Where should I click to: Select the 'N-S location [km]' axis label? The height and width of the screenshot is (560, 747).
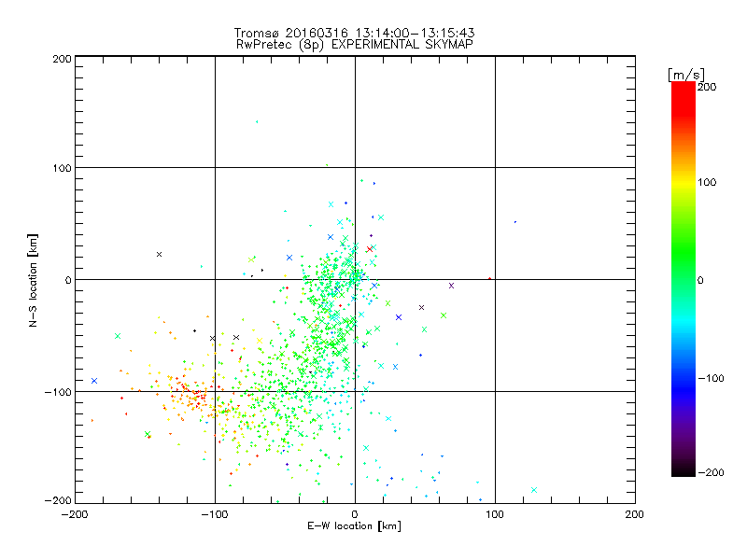tap(33, 280)
